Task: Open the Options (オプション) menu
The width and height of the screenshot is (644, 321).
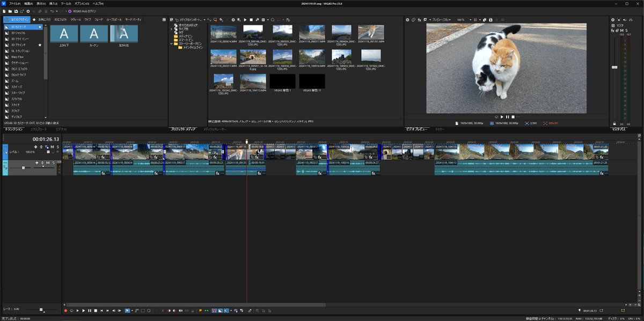Action: [82, 4]
